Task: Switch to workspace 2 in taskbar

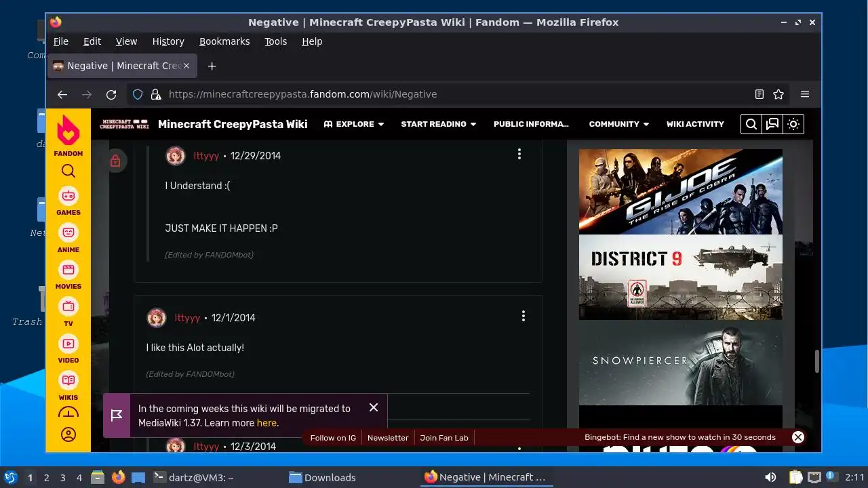Action: 47,478
